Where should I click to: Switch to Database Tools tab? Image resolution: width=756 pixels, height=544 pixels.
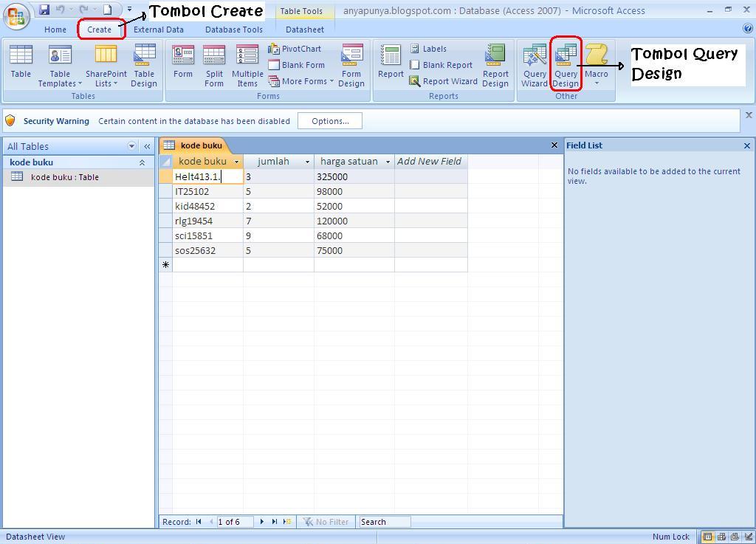click(x=234, y=30)
